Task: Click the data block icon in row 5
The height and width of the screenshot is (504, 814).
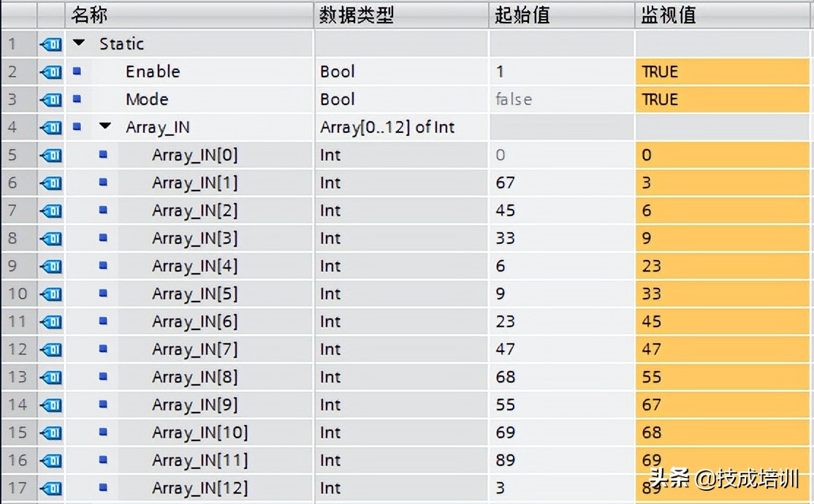Action: (x=51, y=155)
